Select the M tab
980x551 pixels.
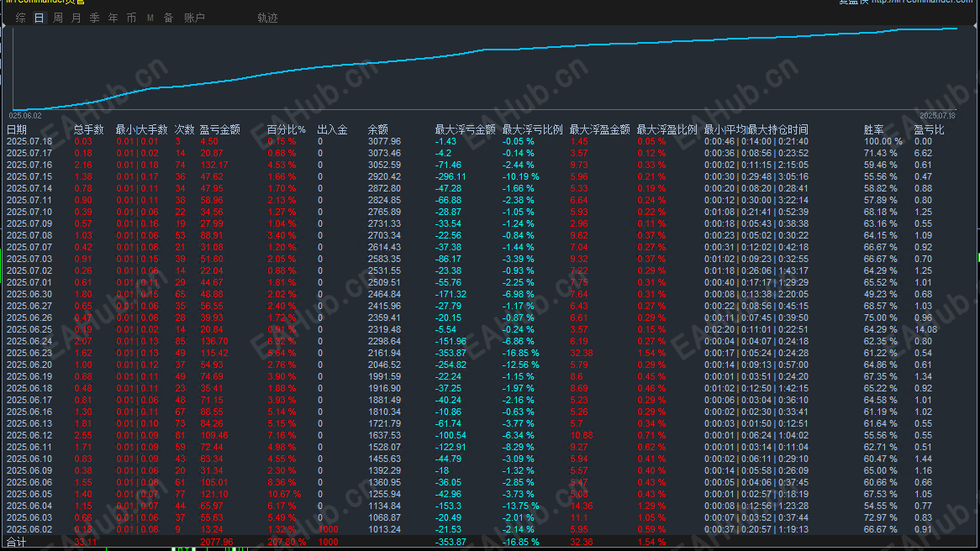150,18
